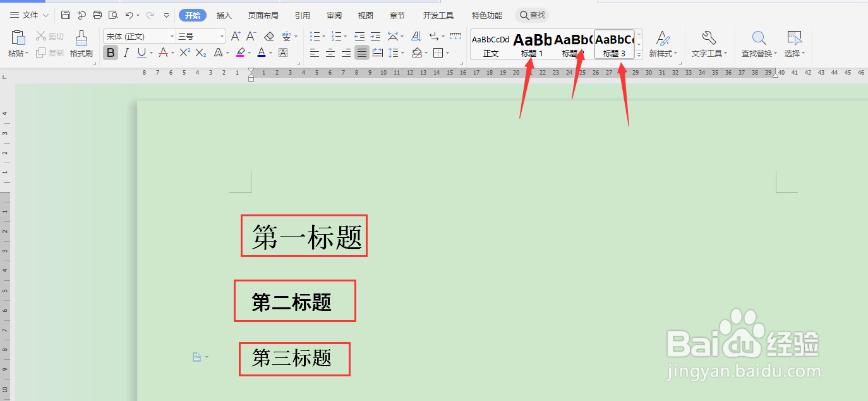Viewport: 868px width, 401px height.
Task: Increase font size with A+ icon
Action: (236, 36)
